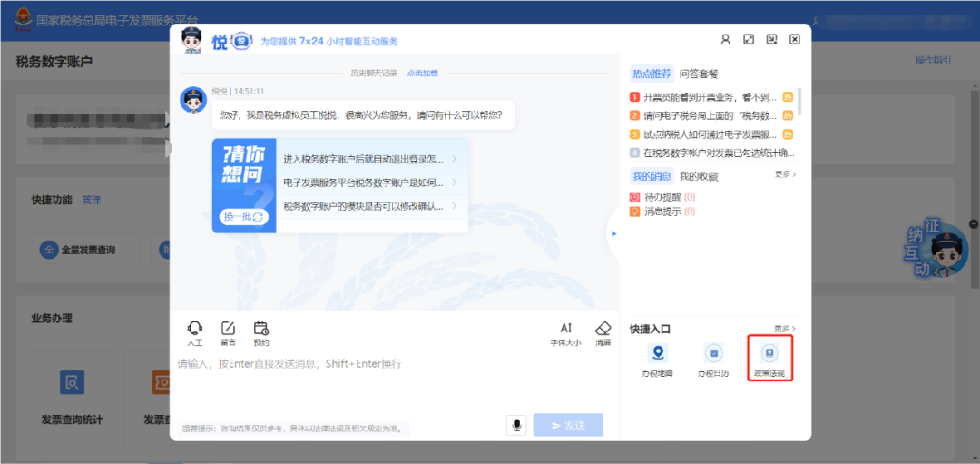Click 换一批 to refresh suggested questions

(x=244, y=217)
